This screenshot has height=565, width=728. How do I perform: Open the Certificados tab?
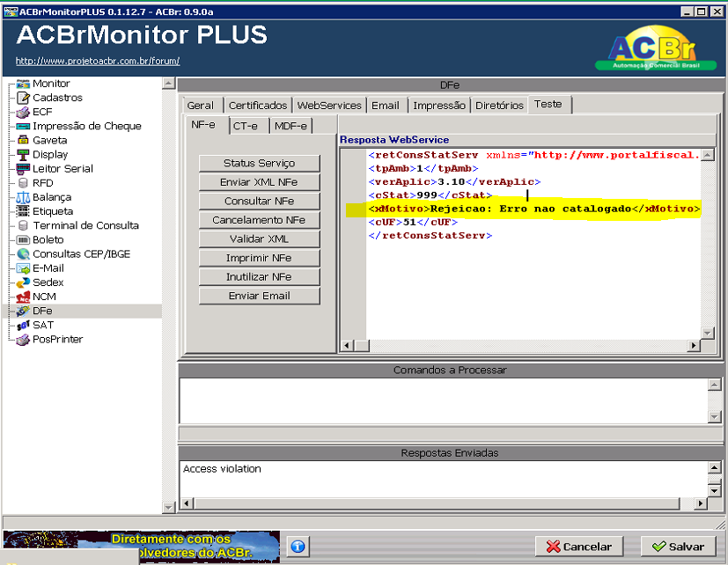258,106
